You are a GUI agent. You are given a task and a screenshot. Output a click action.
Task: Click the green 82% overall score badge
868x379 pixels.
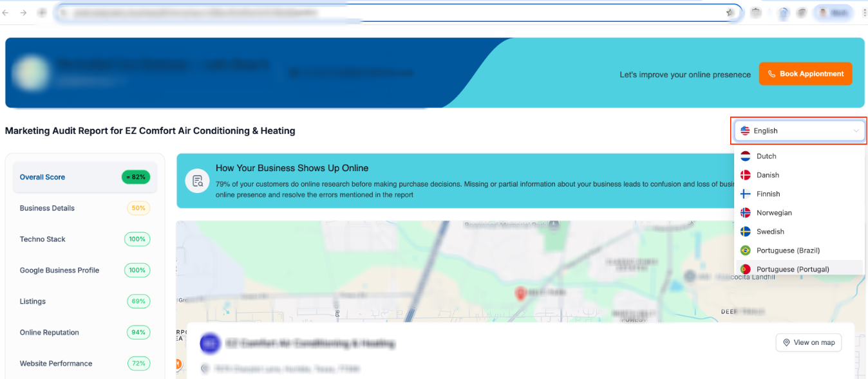click(x=136, y=177)
